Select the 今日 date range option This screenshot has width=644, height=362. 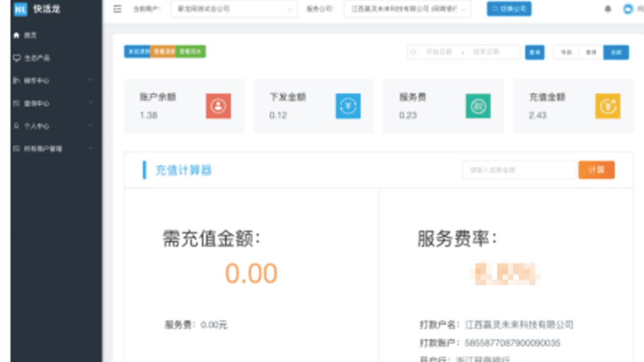(x=567, y=53)
